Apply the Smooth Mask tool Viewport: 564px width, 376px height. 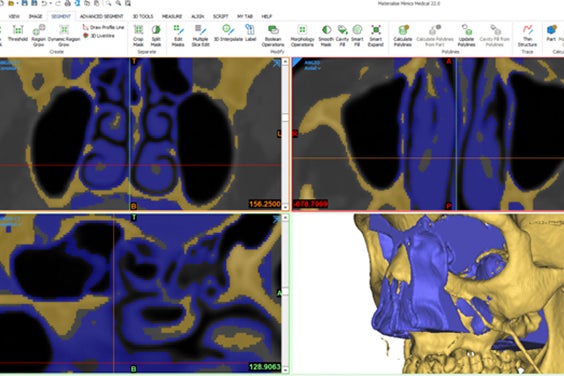pyautogui.click(x=326, y=36)
